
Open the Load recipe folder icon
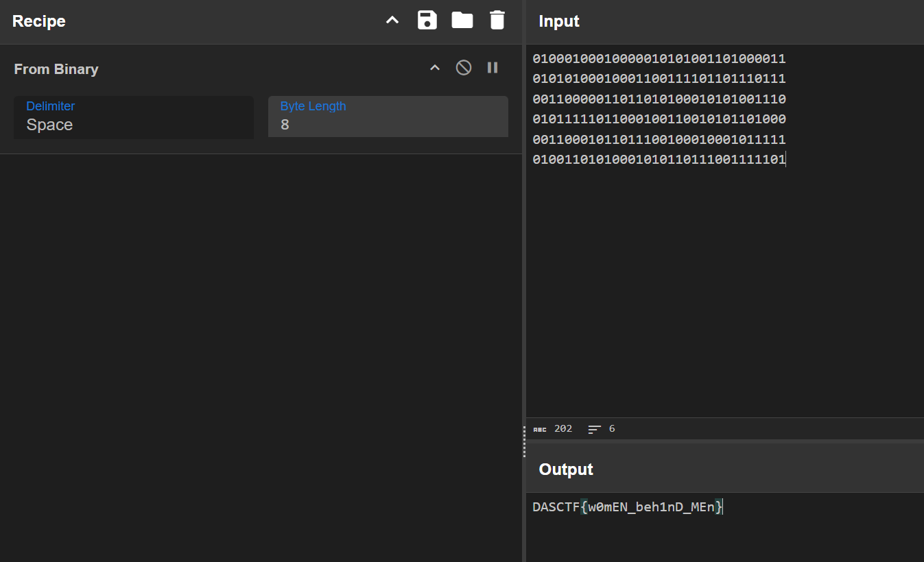coord(462,21)
